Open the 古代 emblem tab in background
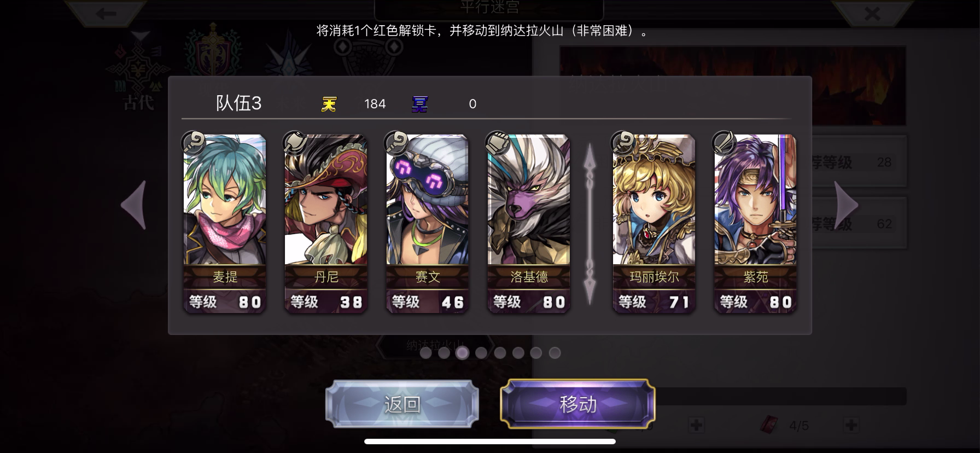980x453 pixels. [139, 72]
